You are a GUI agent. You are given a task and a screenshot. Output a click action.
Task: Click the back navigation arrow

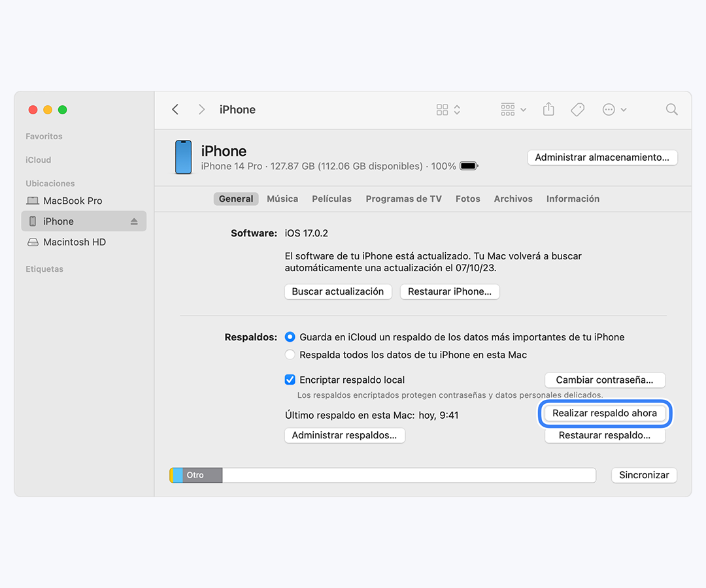pyautogui.click(x=175, y=110)
